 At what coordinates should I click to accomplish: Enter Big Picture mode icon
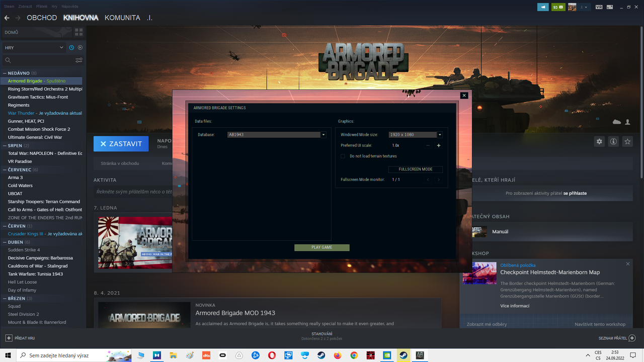[610, 7]
